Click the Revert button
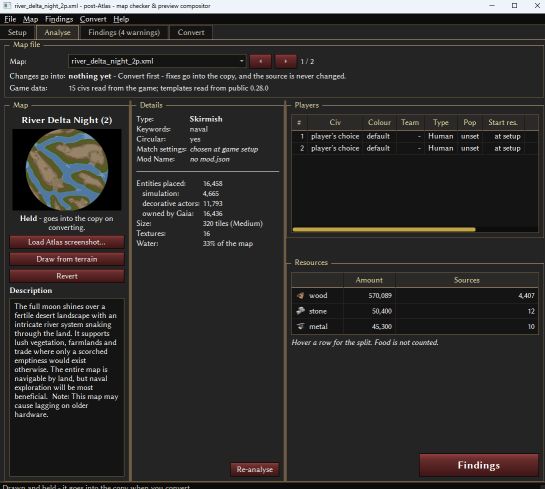545x489 pixels. pyautogui.click(x=67, y=276)
